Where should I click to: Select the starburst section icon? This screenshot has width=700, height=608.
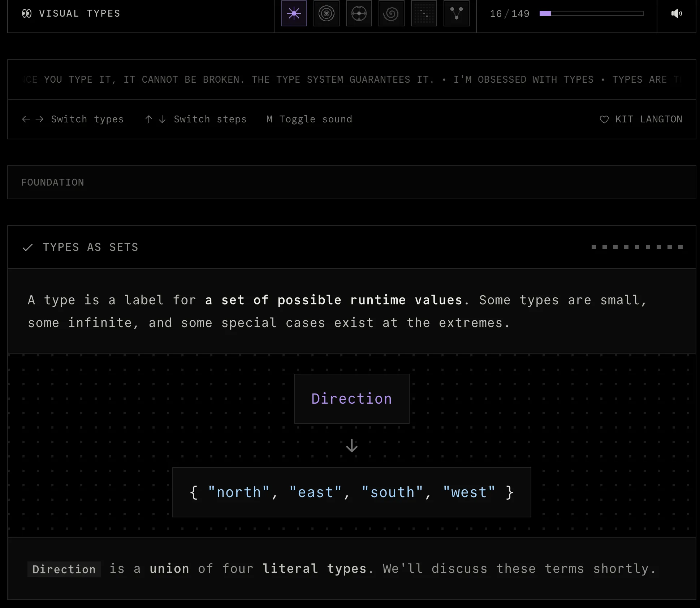click(x=294, y=14)
